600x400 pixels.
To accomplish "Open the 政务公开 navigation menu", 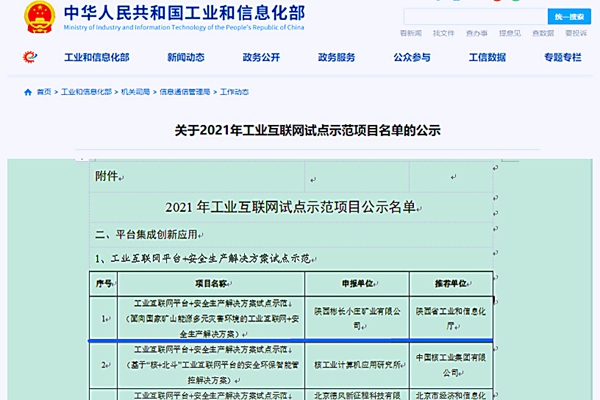I will [x=261, y=57].
